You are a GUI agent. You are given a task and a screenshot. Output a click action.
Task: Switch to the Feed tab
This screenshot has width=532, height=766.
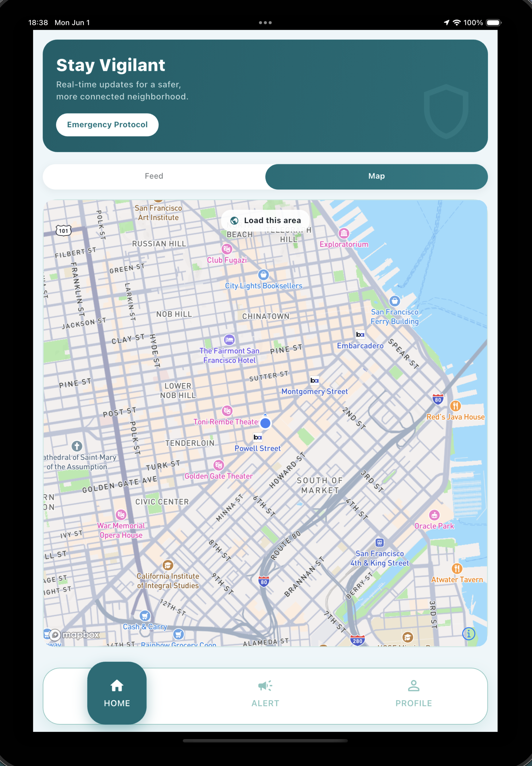coord(154,176)
